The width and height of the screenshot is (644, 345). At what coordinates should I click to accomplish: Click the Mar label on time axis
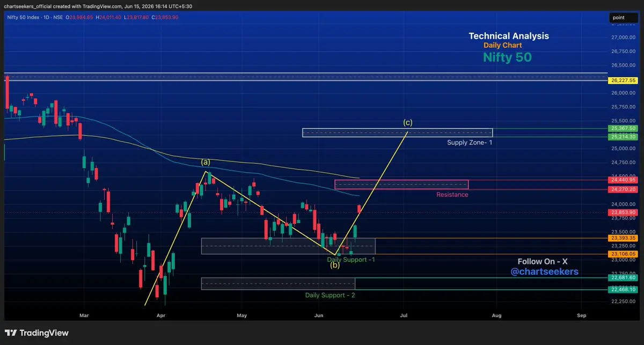[83, 316]
